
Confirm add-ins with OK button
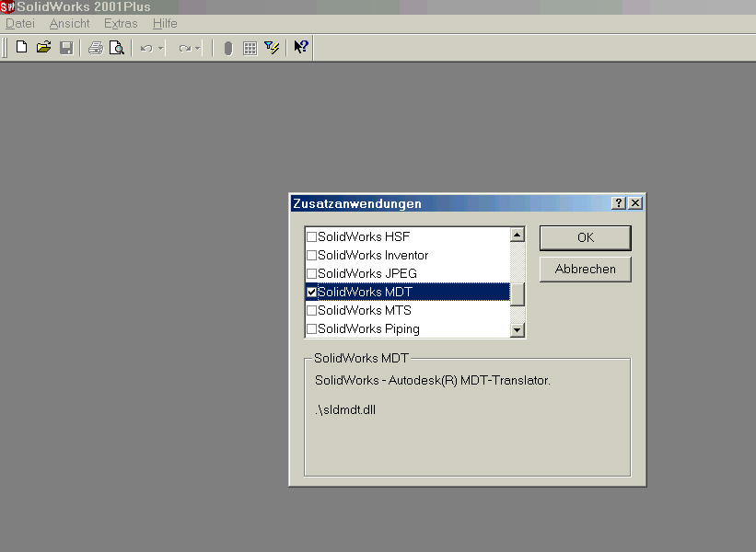pyautogui.click(x=586, y=238)
